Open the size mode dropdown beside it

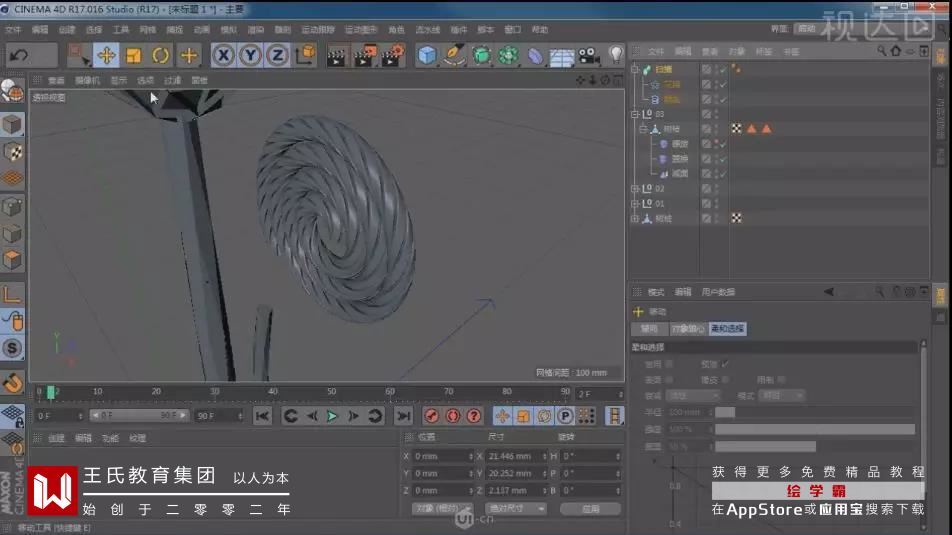515,508
